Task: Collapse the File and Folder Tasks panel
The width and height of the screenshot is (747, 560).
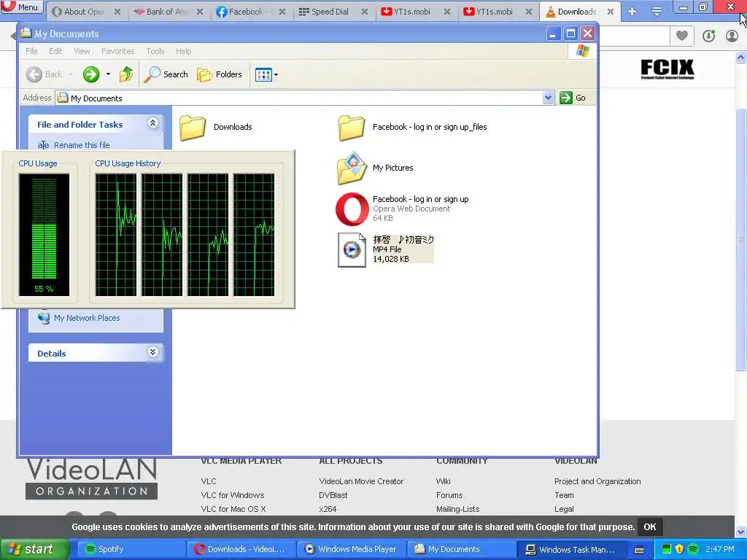Action: coord(153,123)
